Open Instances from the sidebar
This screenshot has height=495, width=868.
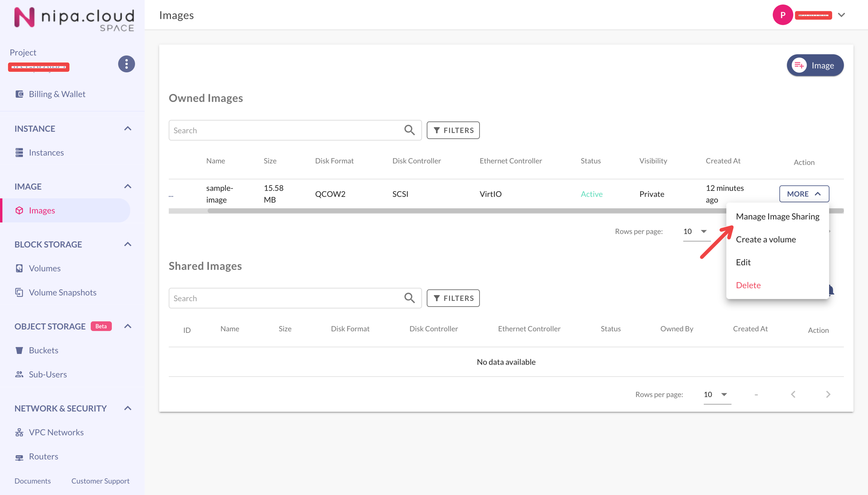pyautogui.click(x=46, y=152)
